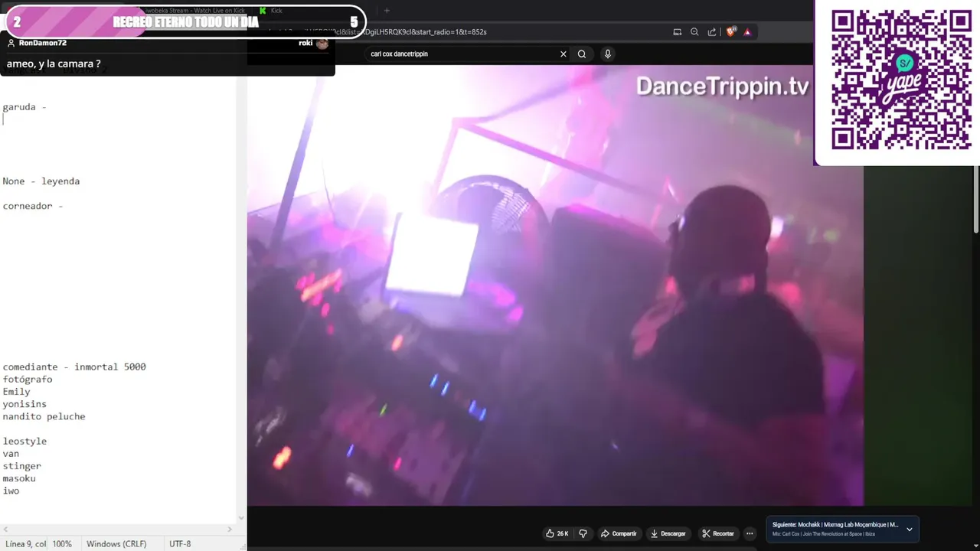Viewport: 980px width, 551px height.
Task: Click the 100% zoom status in Notepad
Action: (62, 544)
